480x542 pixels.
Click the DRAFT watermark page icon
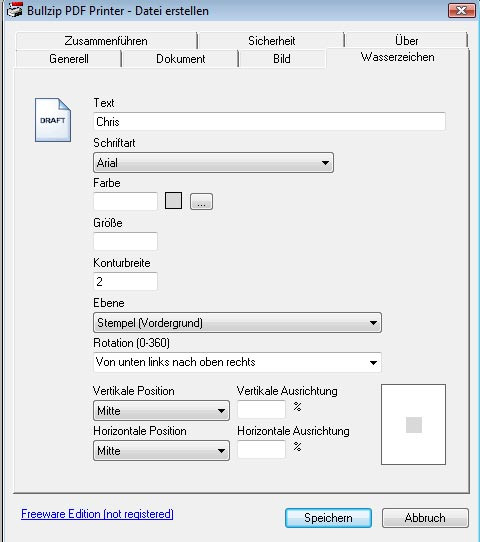click(x=53, y=120)
